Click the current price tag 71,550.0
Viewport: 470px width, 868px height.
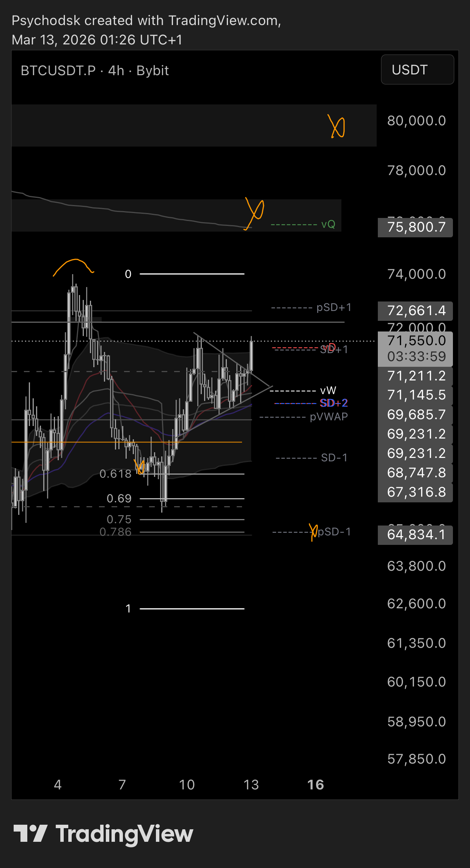(x=416, y=341)
